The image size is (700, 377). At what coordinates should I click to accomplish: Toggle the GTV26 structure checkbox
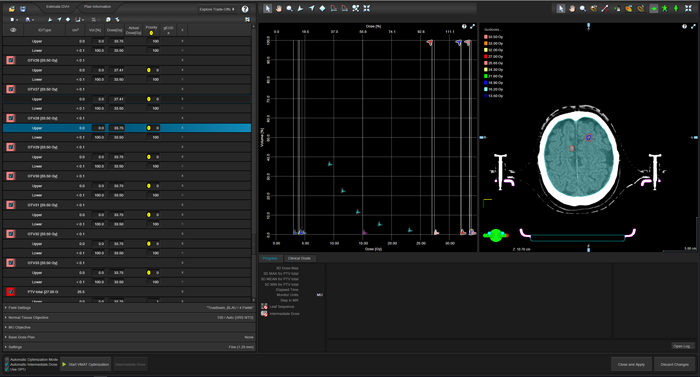coord(11,60)
